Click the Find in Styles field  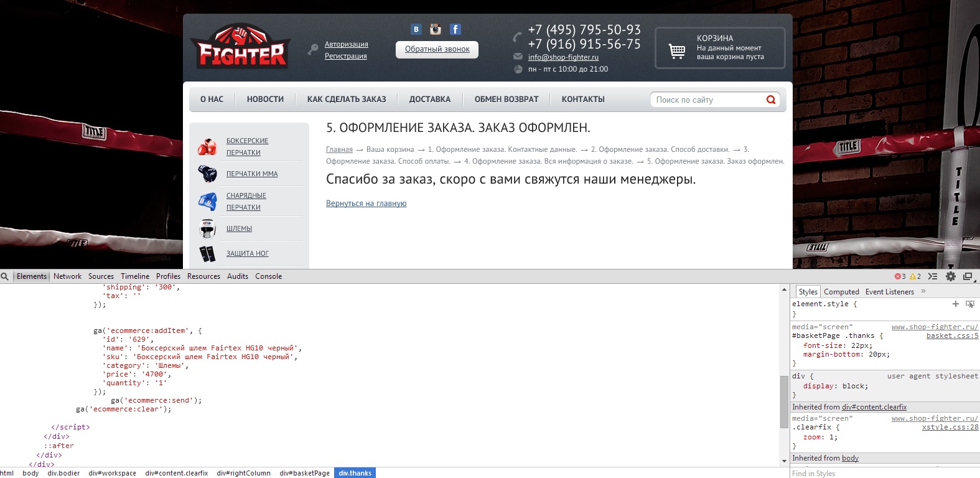pyautogui.click(x=885, y=473)
